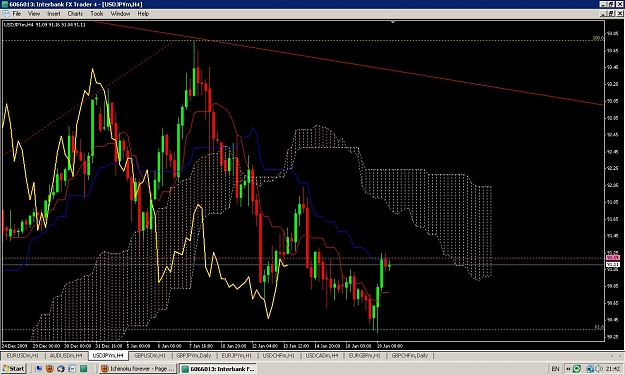Open the Charts menu
This screenshot has height=375, width=625.
[75, 14]
